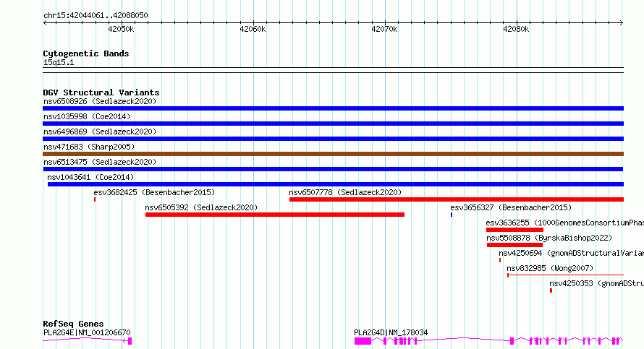The width and height of the screenshot is (644, 349).
Task: Click the nsv4250353 gnomAD label
Action: (596, 283)
